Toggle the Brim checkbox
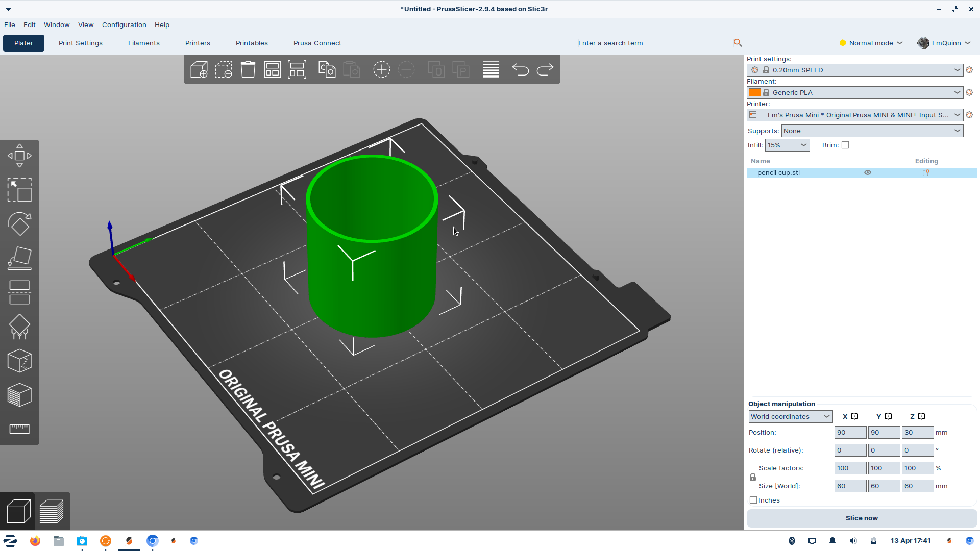The image size is (980, 551). click(845, 145)
